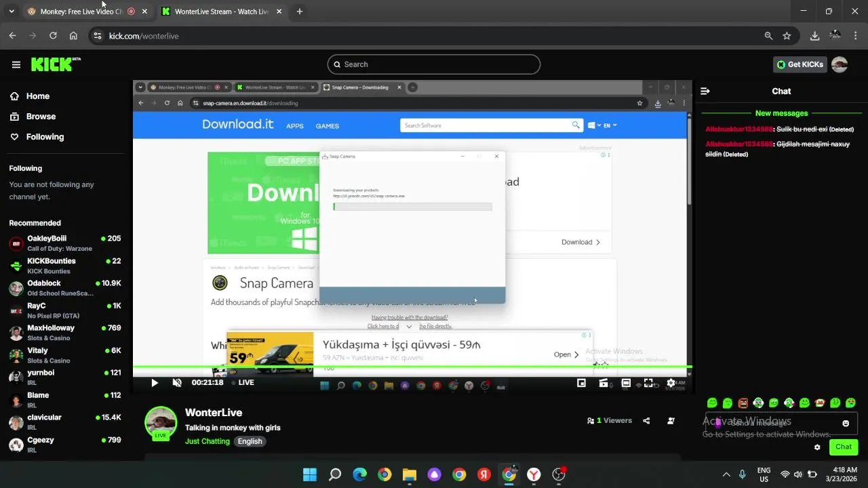The width and height of the screenshot is (868, 488).
Task: Open a new browser tab
Action: (300, 12)
